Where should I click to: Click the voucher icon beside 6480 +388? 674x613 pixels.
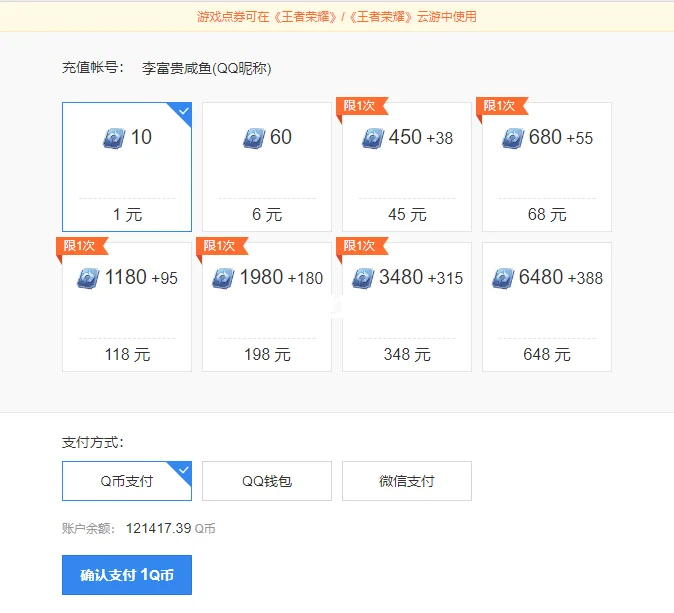503,278
